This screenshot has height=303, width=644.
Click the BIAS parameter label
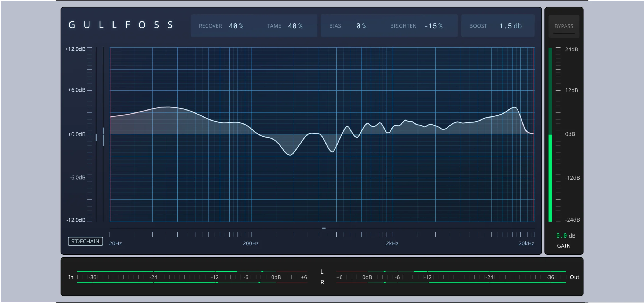click(335, 26)
